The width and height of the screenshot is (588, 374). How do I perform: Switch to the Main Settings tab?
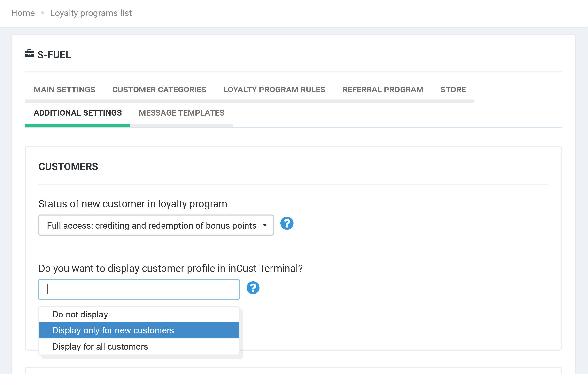[x=64, y=90]
